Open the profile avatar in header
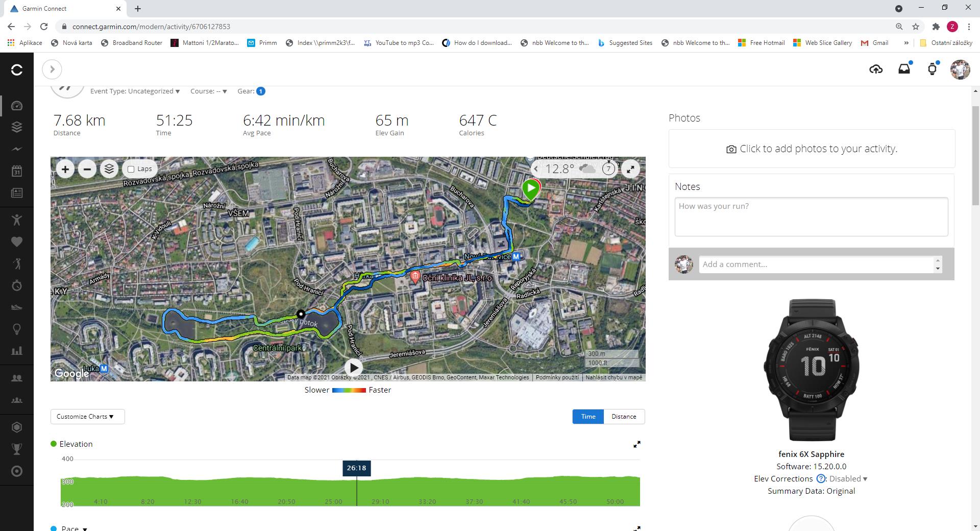Viewport: 980px width, 531px height. point(960,69)
